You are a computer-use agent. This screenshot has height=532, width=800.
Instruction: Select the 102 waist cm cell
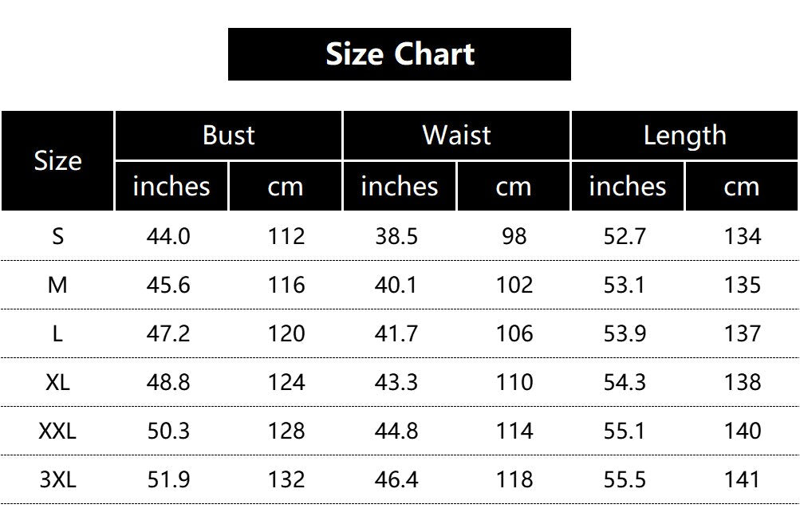coord(514,285)
